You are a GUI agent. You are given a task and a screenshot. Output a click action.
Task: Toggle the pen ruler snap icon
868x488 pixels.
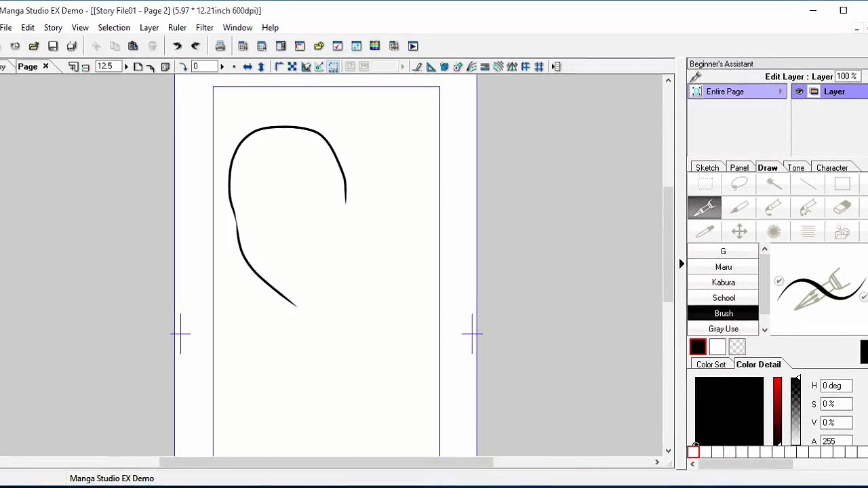pyautogui.click(x=417, y=66)
